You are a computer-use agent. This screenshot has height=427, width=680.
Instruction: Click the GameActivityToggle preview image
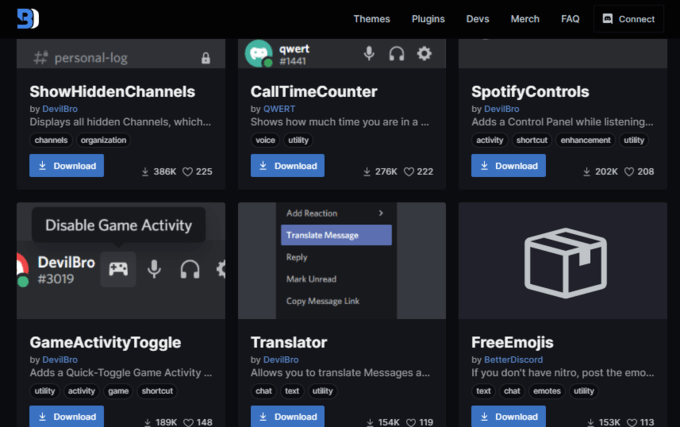[121, 260]
